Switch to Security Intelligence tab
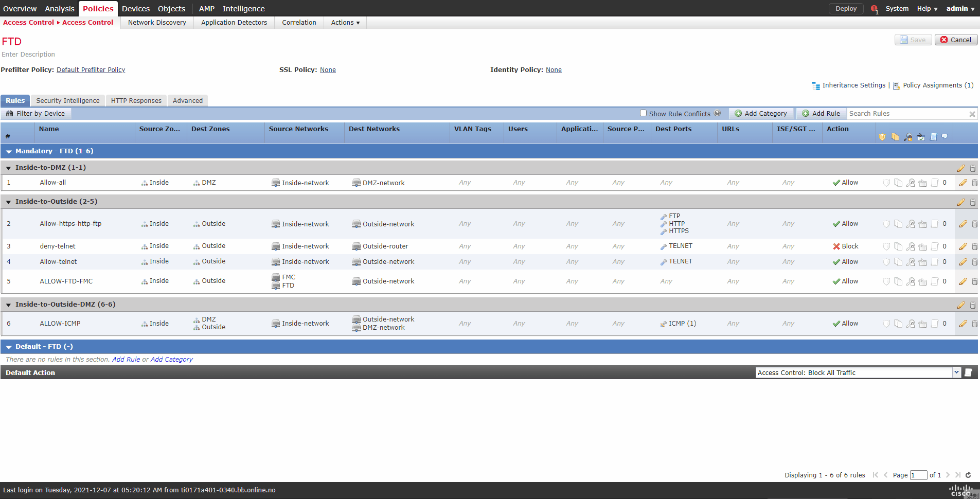The width and height of the screenshot is (980, 499). (68, 101)
